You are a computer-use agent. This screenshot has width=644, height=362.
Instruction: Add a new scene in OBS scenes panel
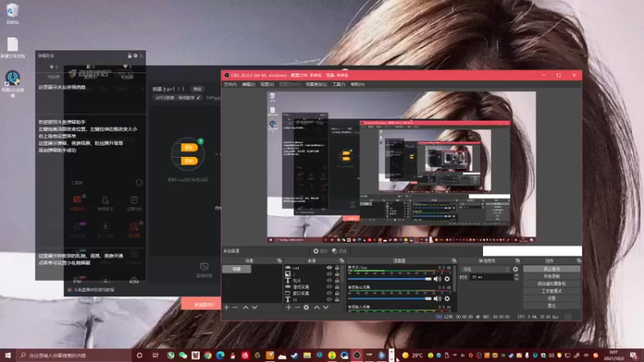[226, 307]
